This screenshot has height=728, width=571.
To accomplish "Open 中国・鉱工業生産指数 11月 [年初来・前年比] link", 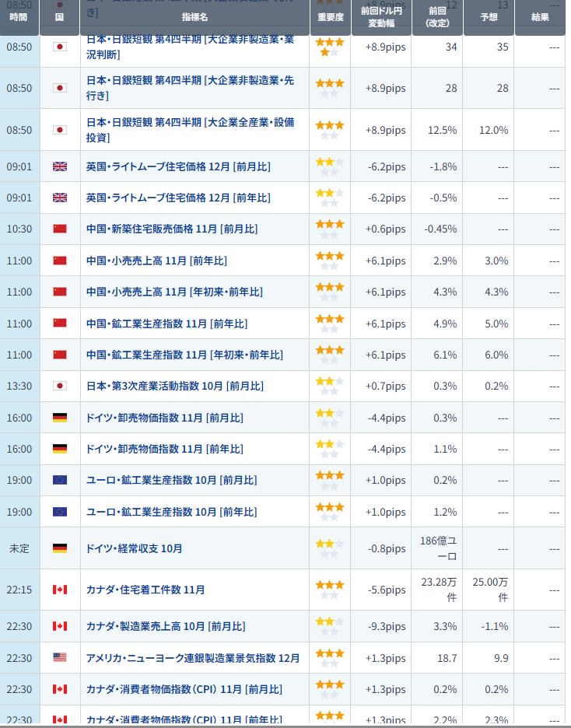I will (x=184, y=355).
